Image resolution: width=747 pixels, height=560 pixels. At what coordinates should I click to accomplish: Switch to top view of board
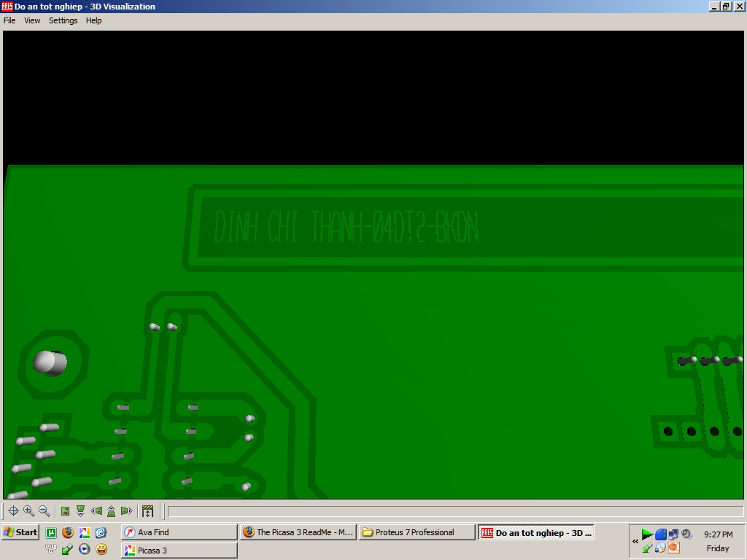click(66, 511)
